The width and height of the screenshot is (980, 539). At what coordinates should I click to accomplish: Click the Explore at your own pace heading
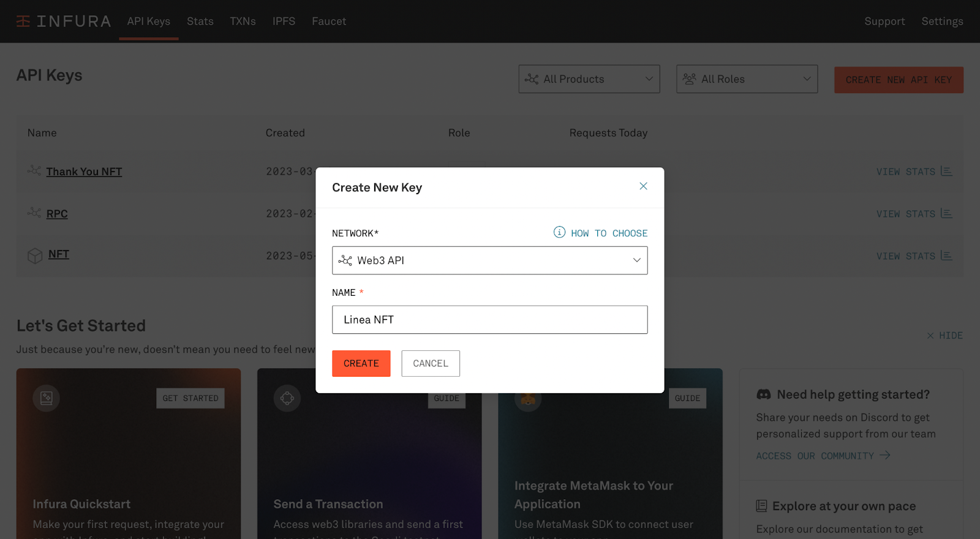click(x=844, y=506)
